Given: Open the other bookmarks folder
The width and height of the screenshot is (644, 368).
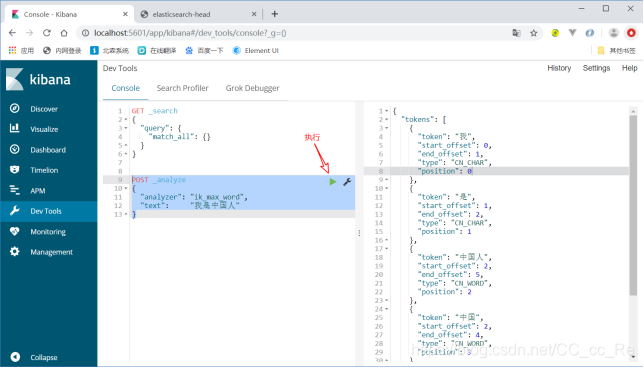Looking at the screenshot, I should click(x=616, y=51).
